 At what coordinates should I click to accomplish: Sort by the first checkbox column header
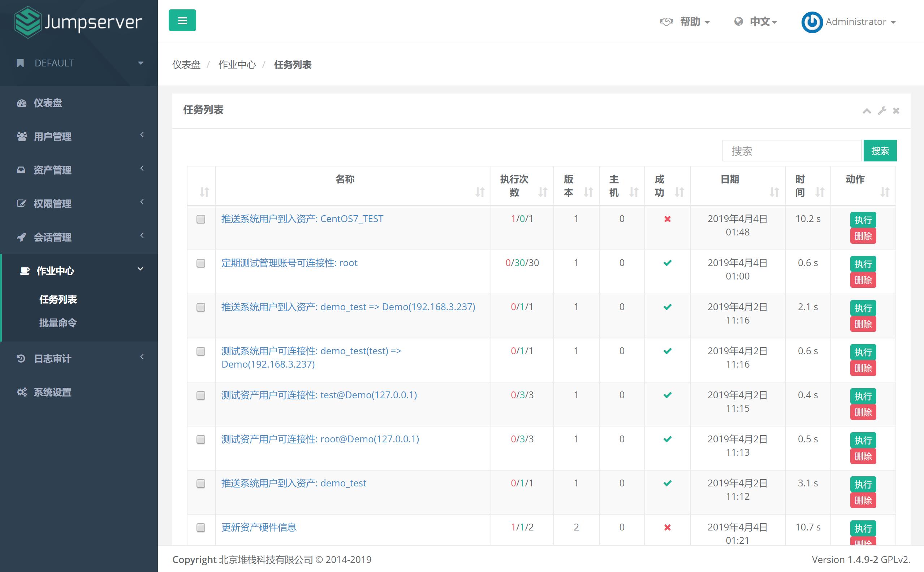click(204, 192)
